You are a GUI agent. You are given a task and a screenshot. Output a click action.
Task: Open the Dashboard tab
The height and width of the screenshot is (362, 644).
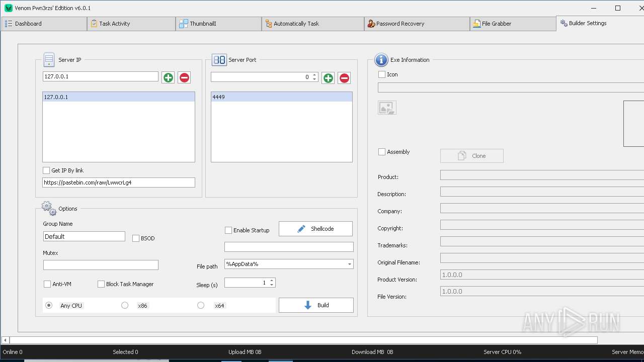click(x=44, y=24)
